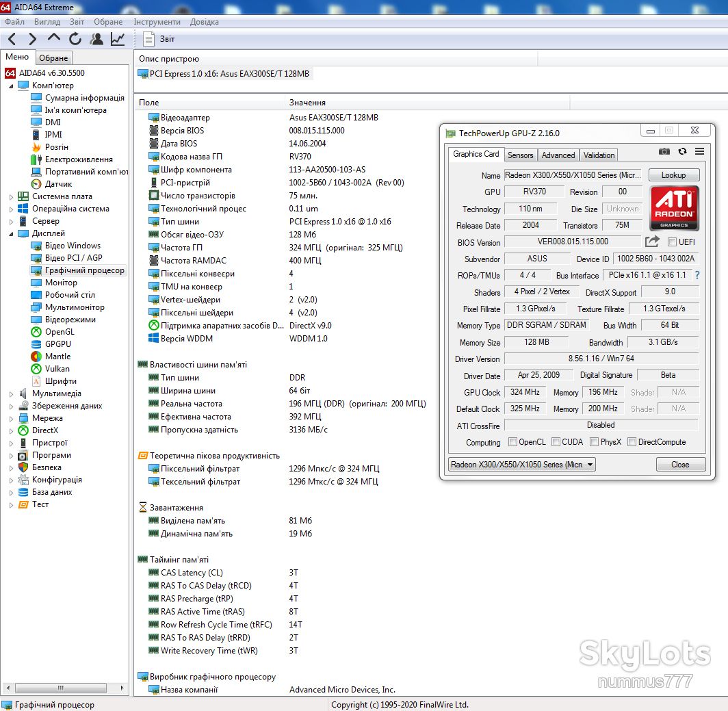The width and height of the screenshot is (728, 711).
Task: Open the user management person icon in toolbar
Action: click(96, 39)
